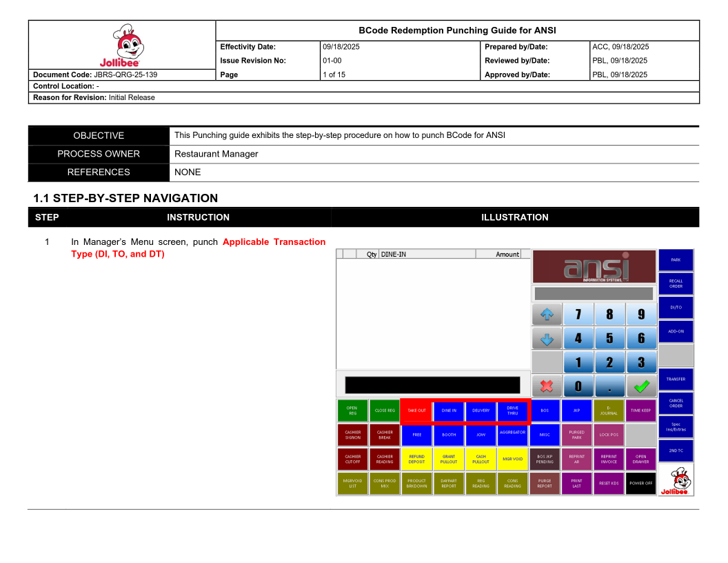Click the PRINT LAST button
Viewport: 728px width, 563px height.
[x=576, y=484]
